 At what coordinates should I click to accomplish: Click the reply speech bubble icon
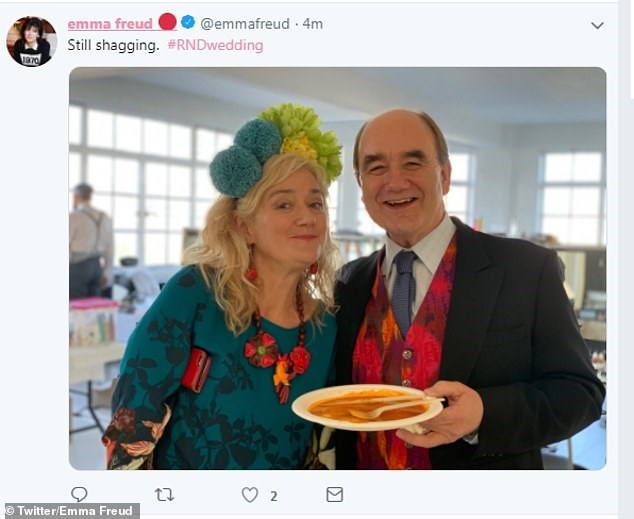79,494
